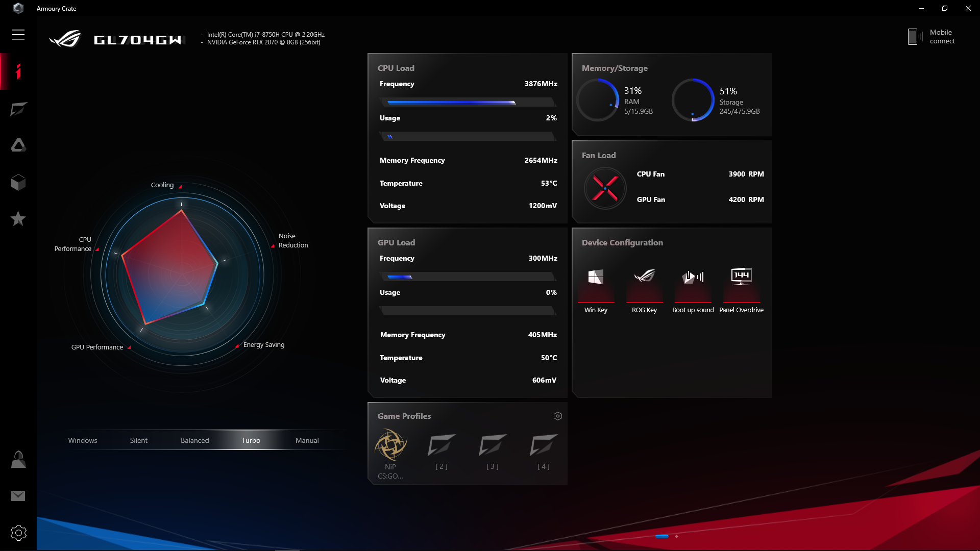
Task: Click the Mobile connect phone icon
Action: pos(913,37)
